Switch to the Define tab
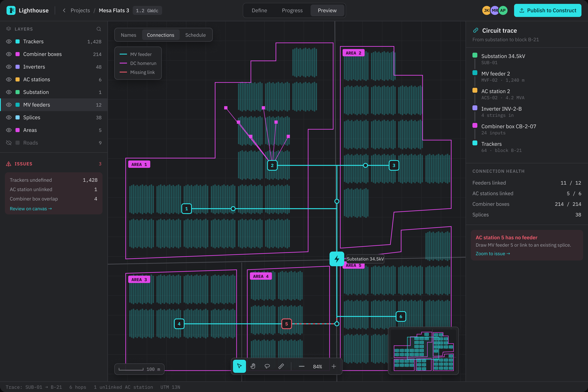This screenshot has width=588, height=392. click(x=259, y=10)
